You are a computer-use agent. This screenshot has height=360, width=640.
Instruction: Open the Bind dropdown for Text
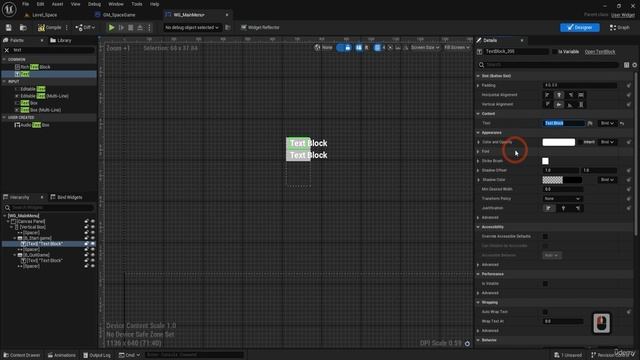coord(607,123)
